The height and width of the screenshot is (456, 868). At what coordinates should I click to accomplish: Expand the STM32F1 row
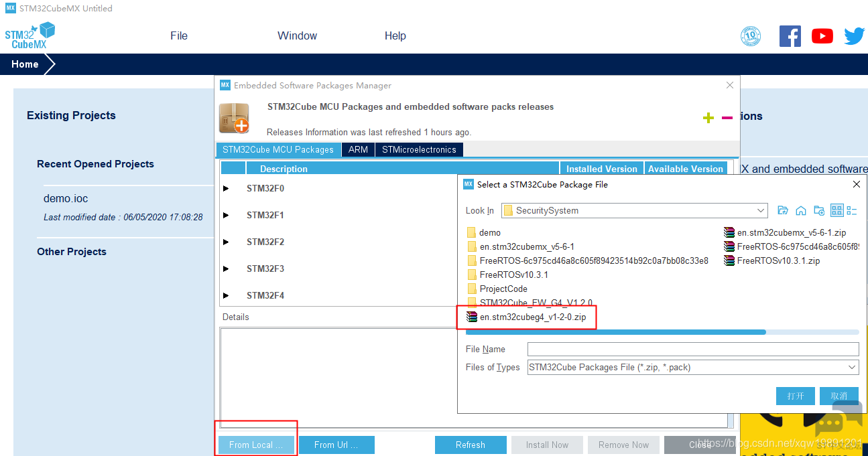pos(227,216)
